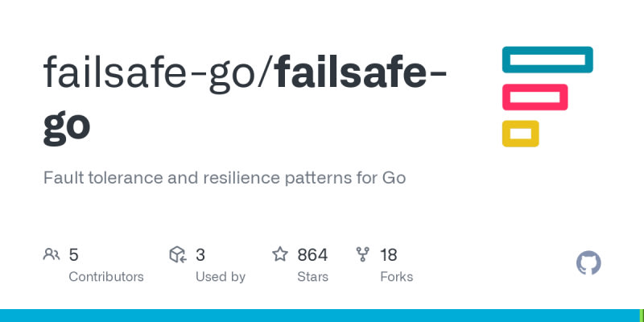The width and height of the screenshot is (644, 322).
Task: Click the 864 stars count
Action: tap(312, 255)
